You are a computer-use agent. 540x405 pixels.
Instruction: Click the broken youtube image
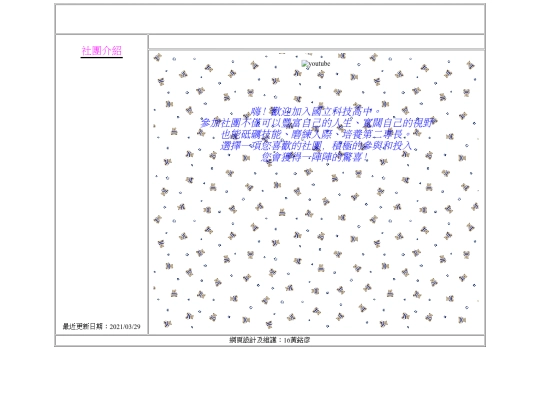(315, 64)
